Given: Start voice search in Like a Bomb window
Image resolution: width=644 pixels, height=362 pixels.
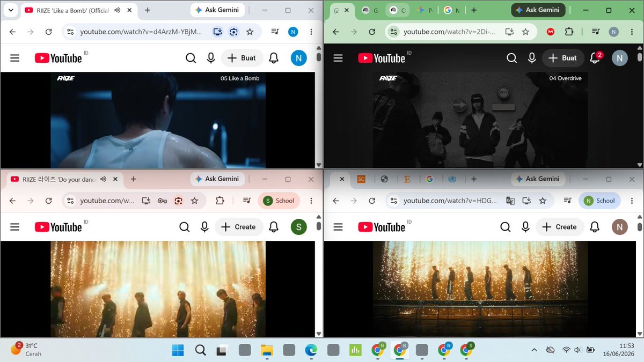Looking at the screenshot, I should click(x=210, y=58).
